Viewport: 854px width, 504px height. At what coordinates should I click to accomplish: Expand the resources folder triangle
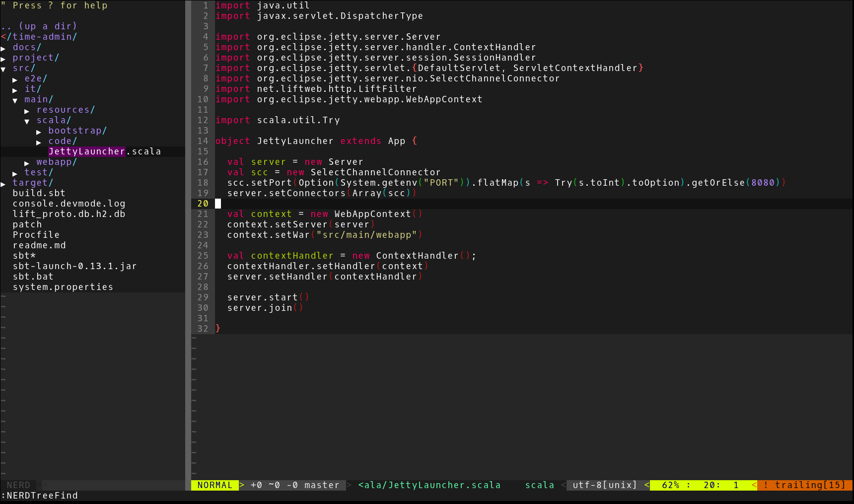point(27,111)
